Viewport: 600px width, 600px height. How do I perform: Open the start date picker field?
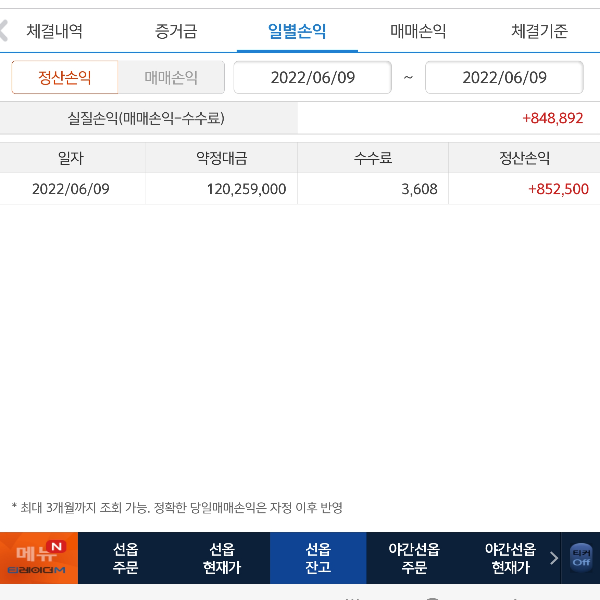[312, 77]
